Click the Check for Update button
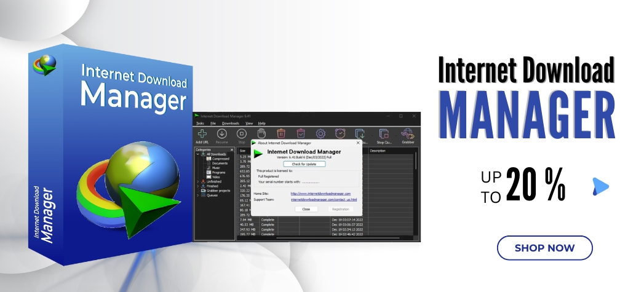The height and width of the screenshot is (292, 644). 304,164
